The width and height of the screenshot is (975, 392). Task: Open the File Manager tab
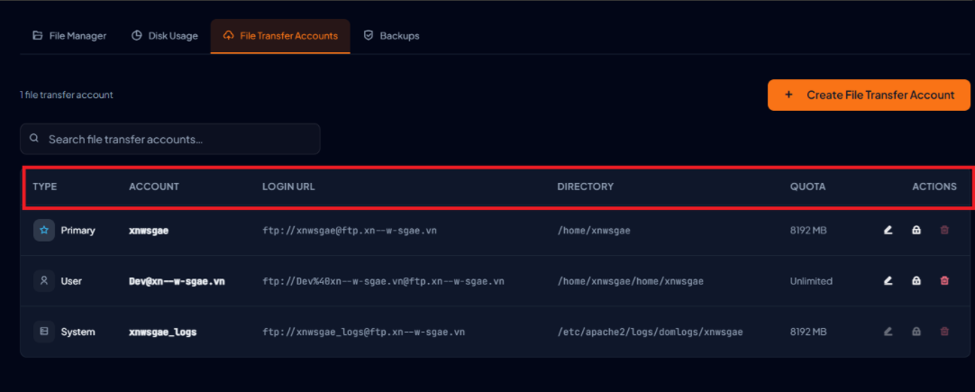(70, 36)
